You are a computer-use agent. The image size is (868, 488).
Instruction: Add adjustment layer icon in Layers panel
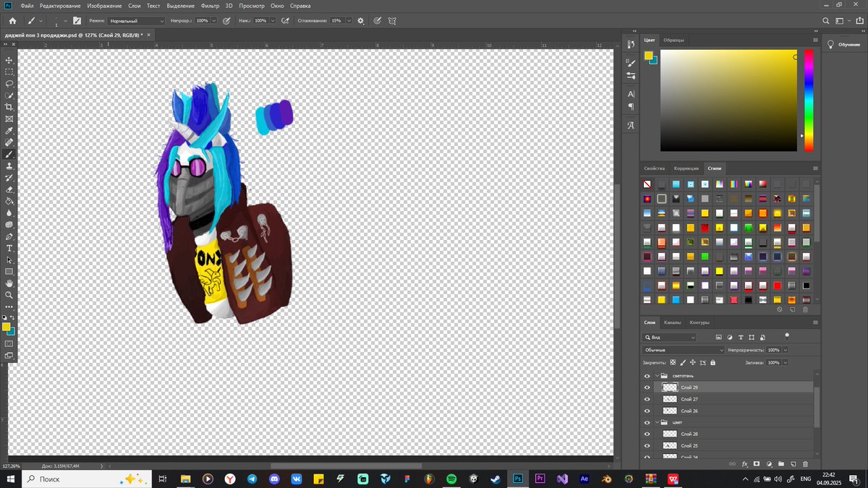[x=769, y=463]
